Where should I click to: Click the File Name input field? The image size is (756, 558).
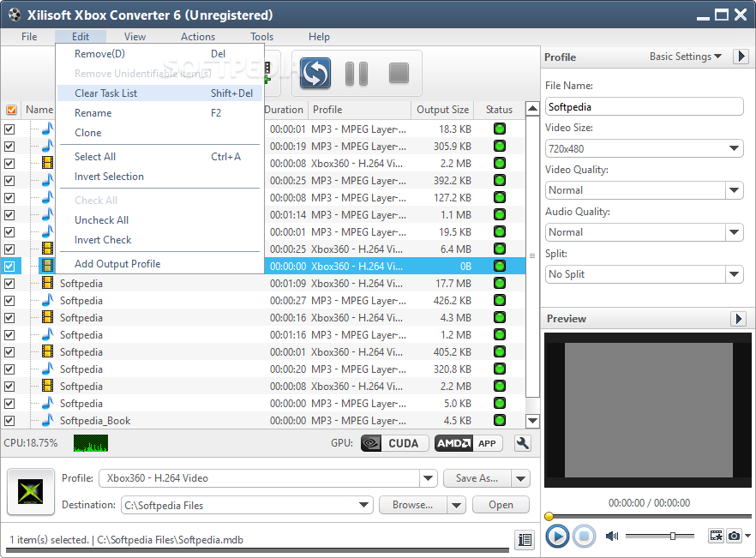645,106
